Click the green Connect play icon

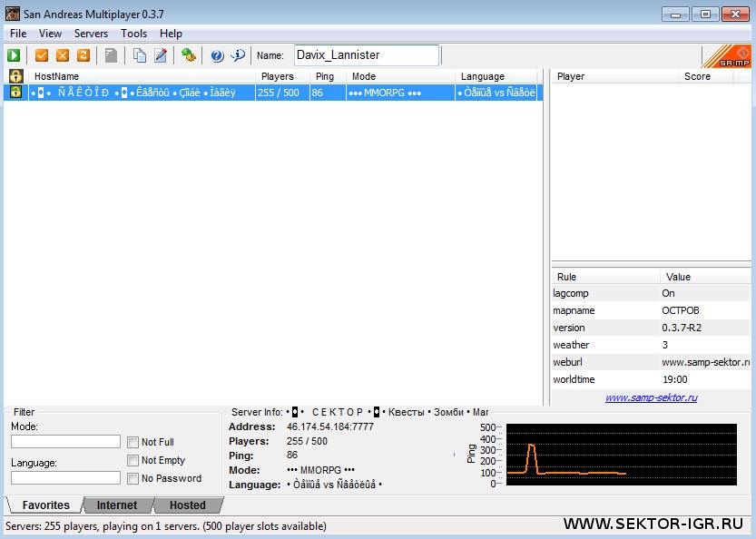tap(14, 55)
